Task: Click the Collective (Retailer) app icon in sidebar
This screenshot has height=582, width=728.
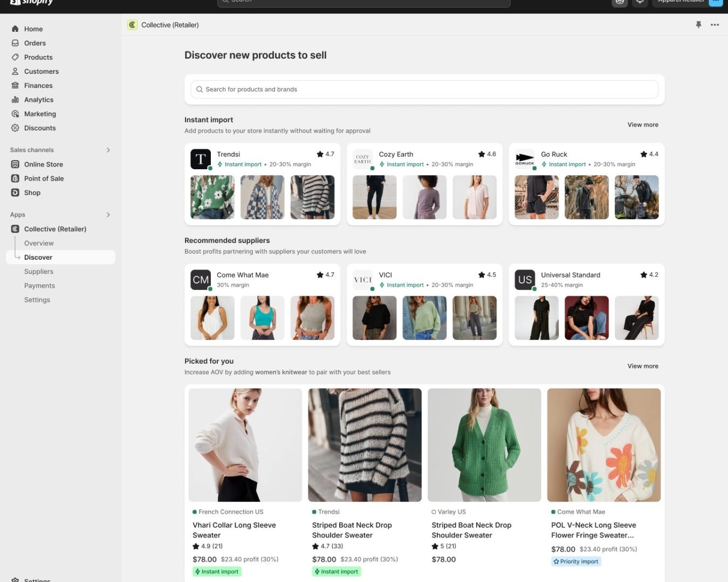Action: pos(15,229)
